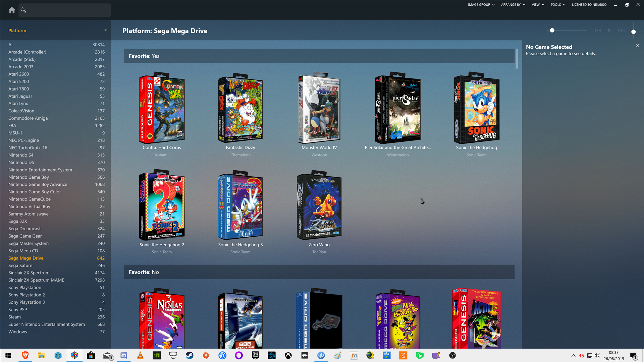
Task: Click the Watermelon developer label
Action: point(398,155)
